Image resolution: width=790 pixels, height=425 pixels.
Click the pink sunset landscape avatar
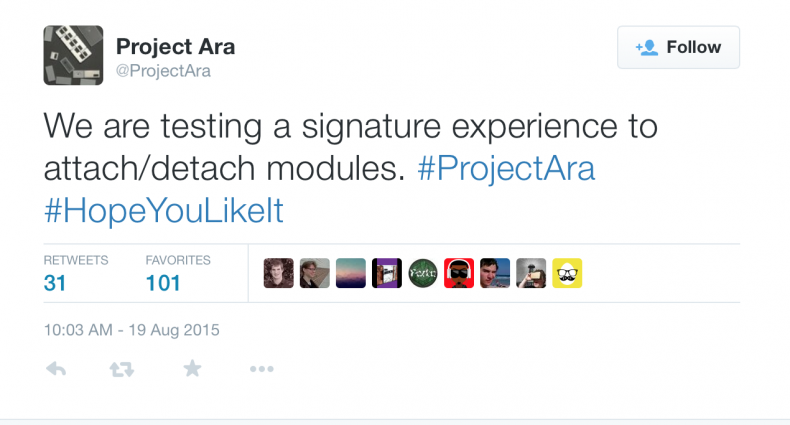click(351, 273)
